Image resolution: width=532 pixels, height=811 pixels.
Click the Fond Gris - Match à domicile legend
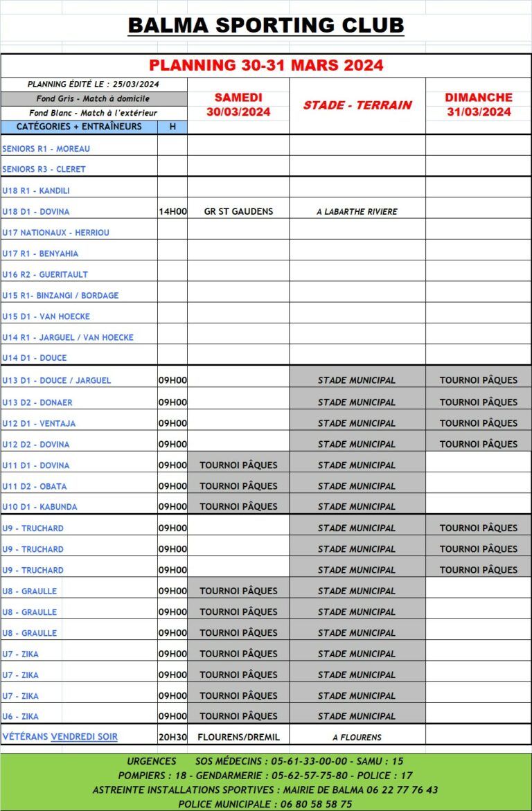click(94, 98)
